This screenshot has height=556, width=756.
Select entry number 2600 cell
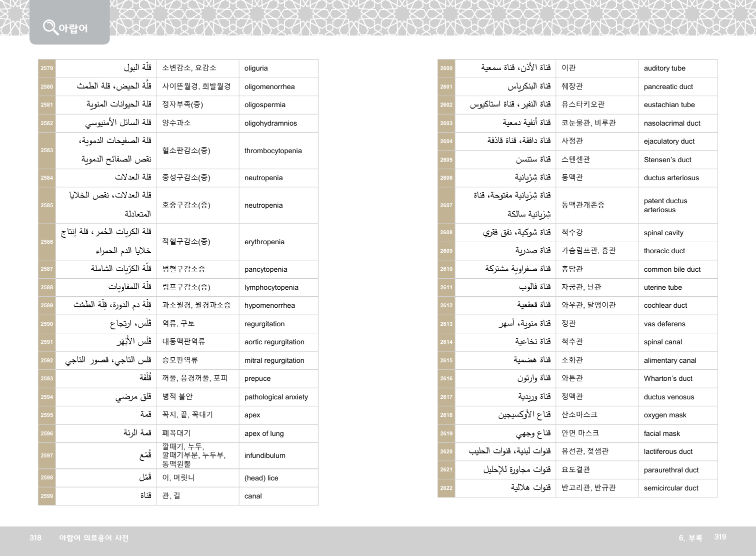[x=446, y=69]
